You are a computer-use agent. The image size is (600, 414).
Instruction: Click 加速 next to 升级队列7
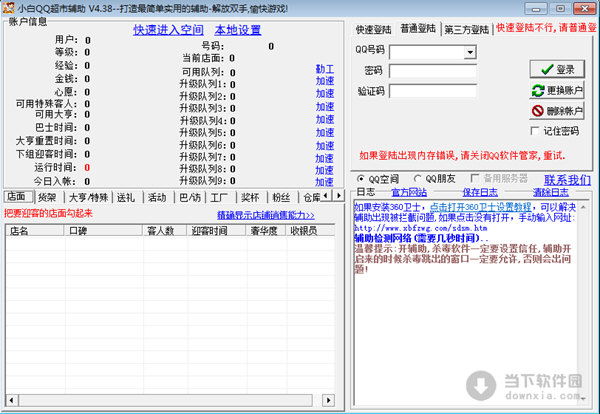pos(324,158)
